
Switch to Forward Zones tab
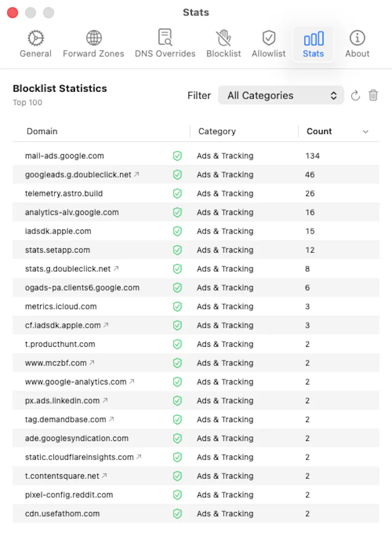[x=93, y=44]
